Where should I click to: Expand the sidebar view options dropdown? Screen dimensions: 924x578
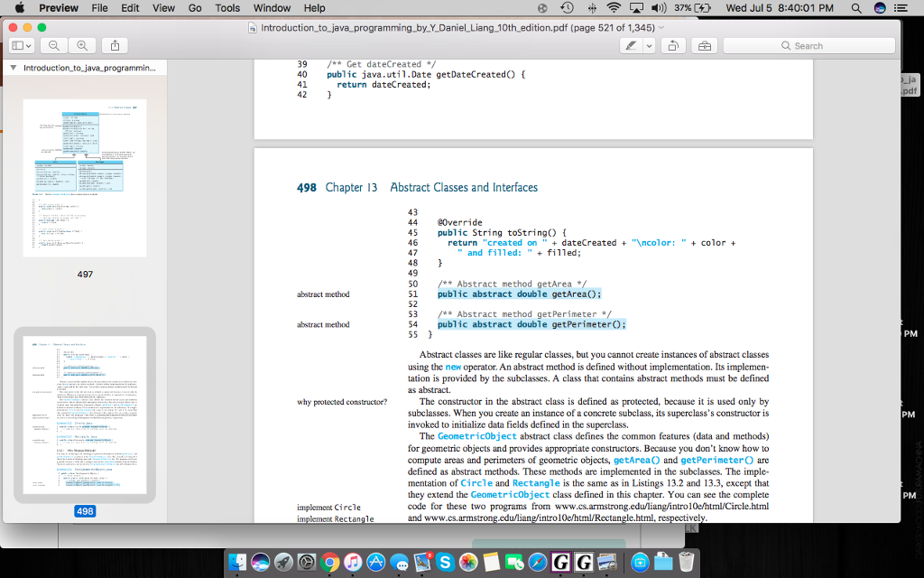tap(28, 45)
